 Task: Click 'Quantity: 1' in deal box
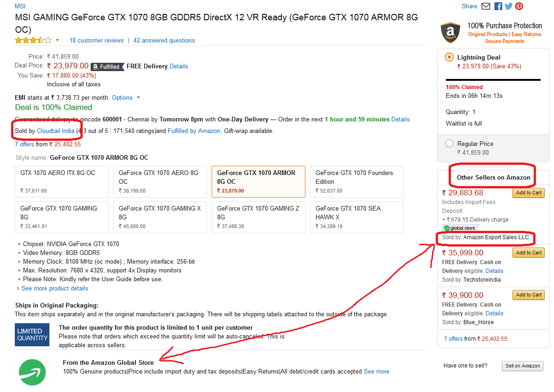click(460, 112)
